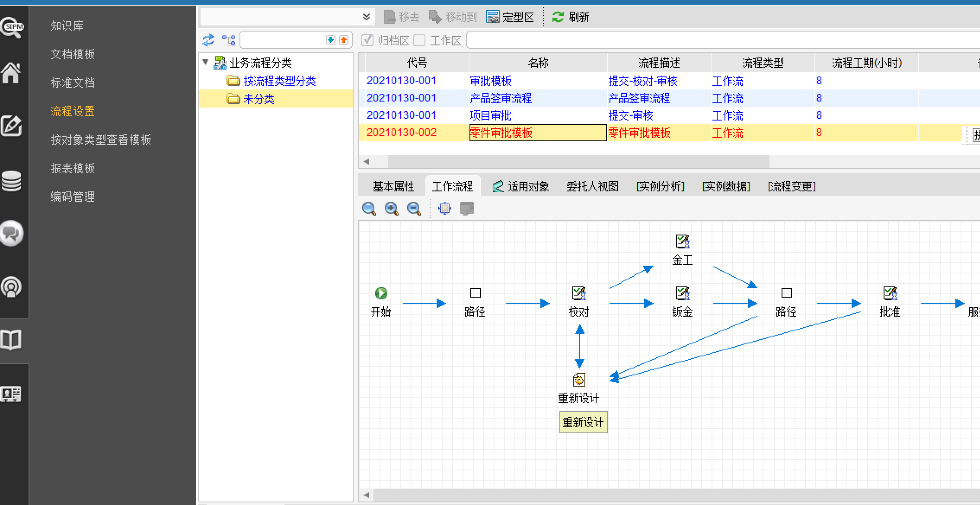Toggle the 归档区 checkbox
This screenshot has width=980, height=505.
[367, 40]
